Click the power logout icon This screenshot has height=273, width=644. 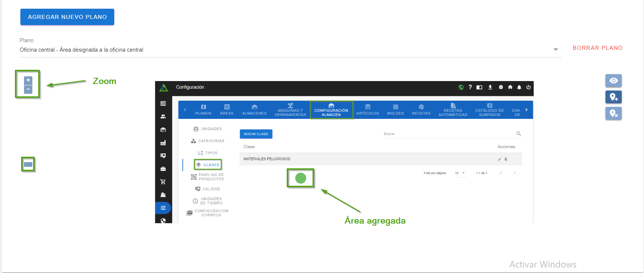[x=528, y=87]
